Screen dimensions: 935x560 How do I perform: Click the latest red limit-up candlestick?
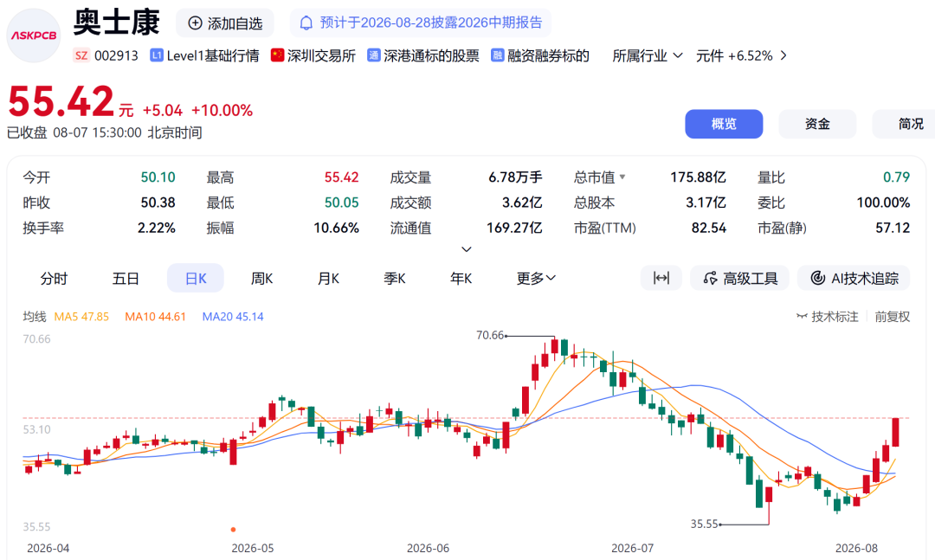896,433
